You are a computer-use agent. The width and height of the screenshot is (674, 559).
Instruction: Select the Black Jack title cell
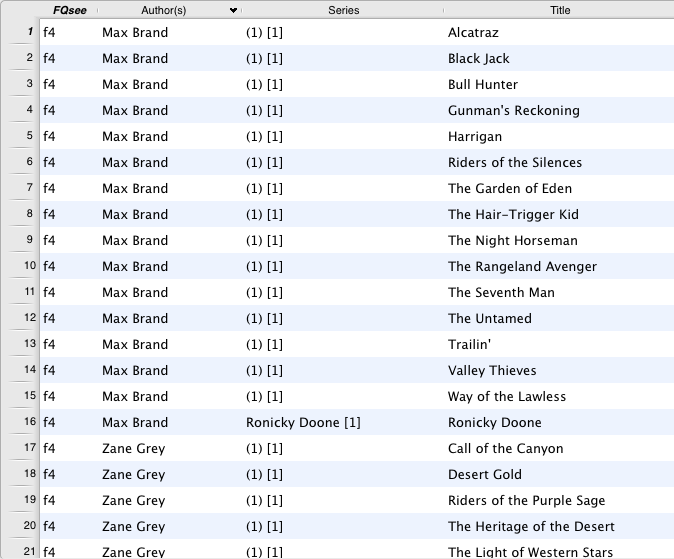click(x=478, y=58)
